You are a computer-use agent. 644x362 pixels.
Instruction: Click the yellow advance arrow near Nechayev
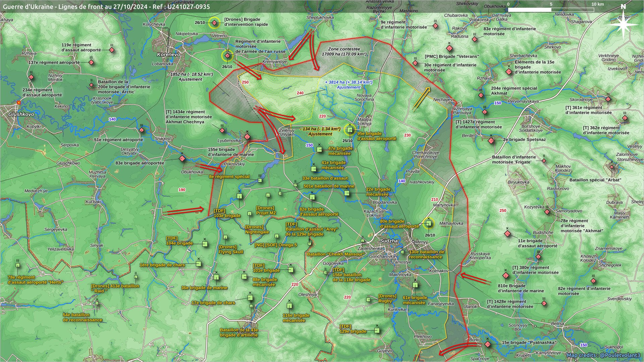(422, 99)
